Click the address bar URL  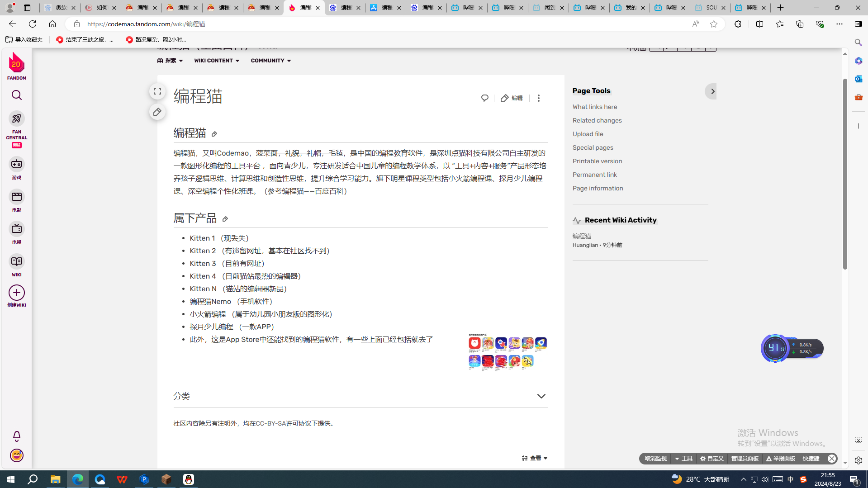click(146, 24)
